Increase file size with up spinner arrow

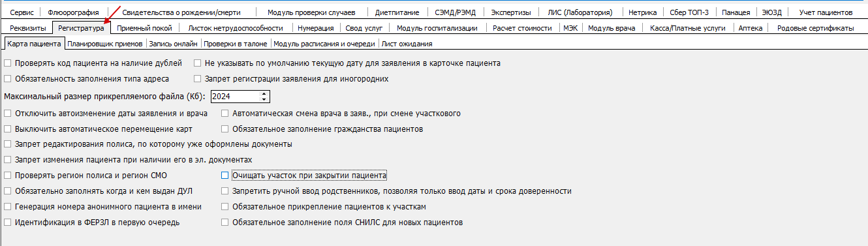[264, 93]
